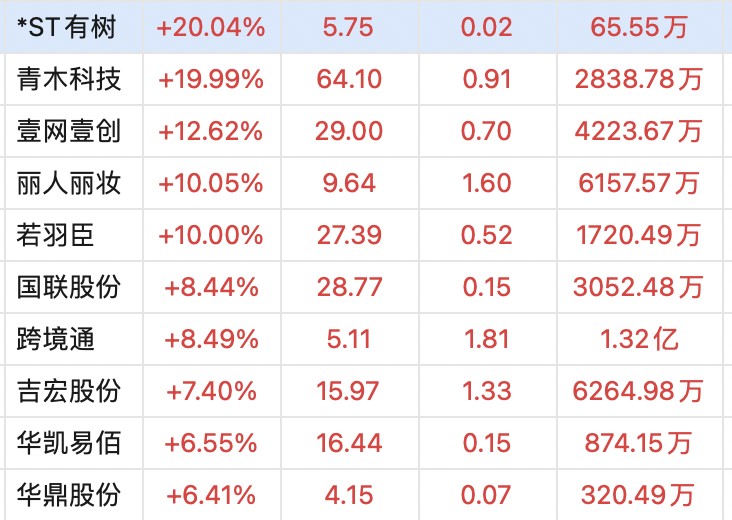Select the 27.39 price cell
Screen dimensions: 732x520
[x=349, y=235]
